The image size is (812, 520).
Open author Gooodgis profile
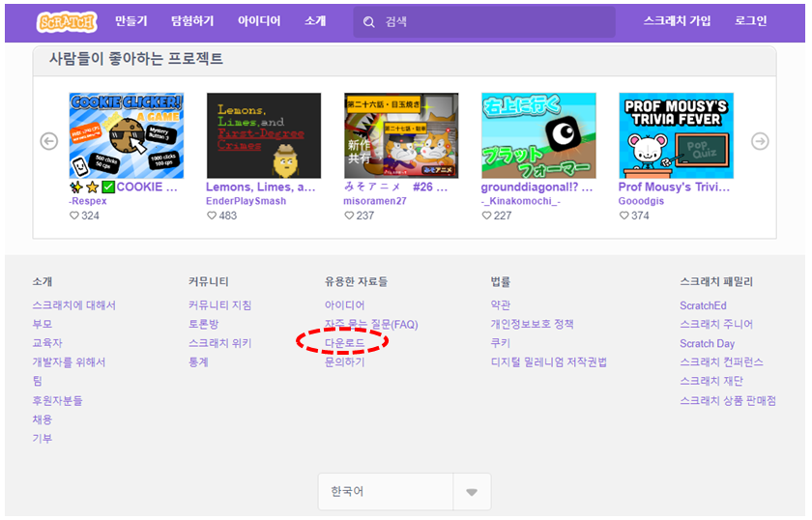pyautogui.click(x=641, y=201)
